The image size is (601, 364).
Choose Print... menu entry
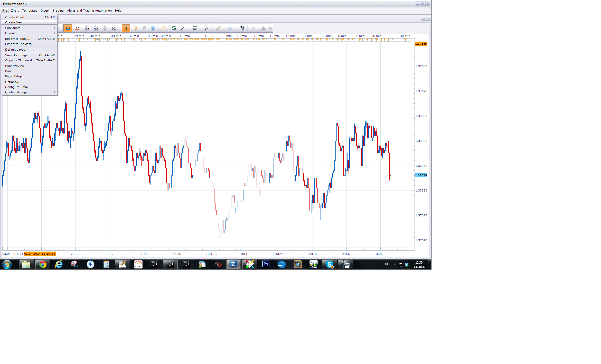pyautogui.click(x=29, y=71)
